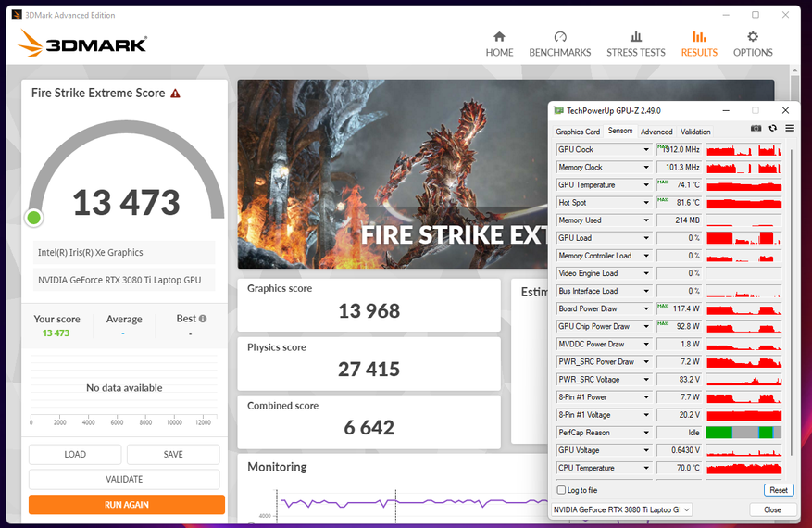Click the Fire Strike Extreme warning triangle
This screenshot has height=528, width=812.
click(176, 94)
